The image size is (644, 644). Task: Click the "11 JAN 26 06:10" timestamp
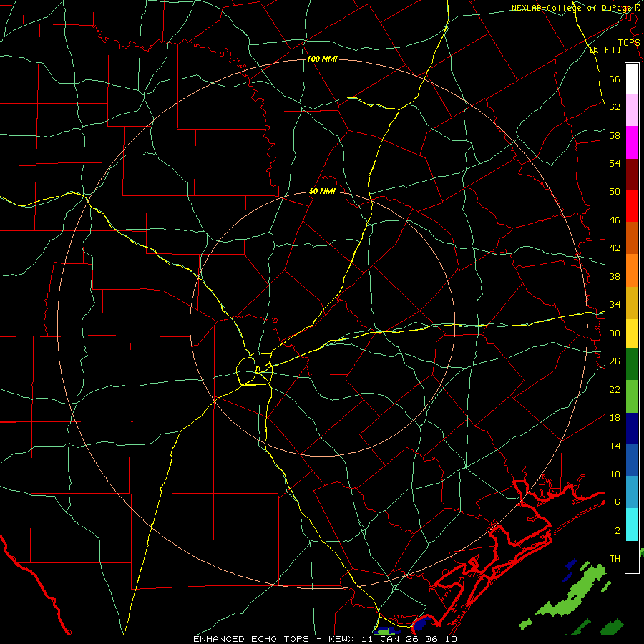(409, 639)
